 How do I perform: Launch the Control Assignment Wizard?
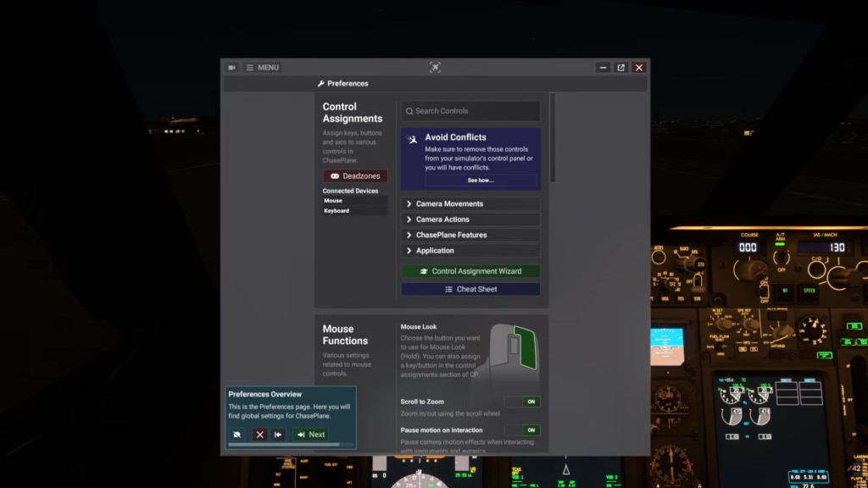coord(470,271)
